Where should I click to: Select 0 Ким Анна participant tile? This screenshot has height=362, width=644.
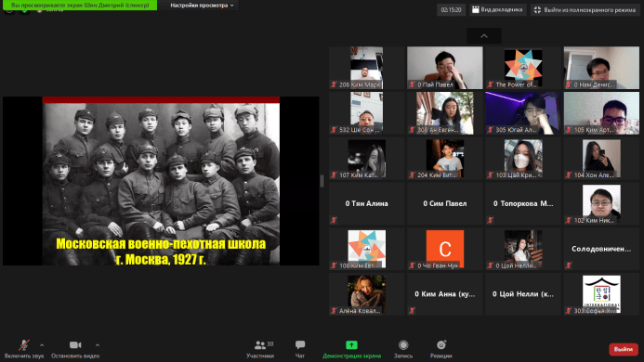tap(445, 294)
